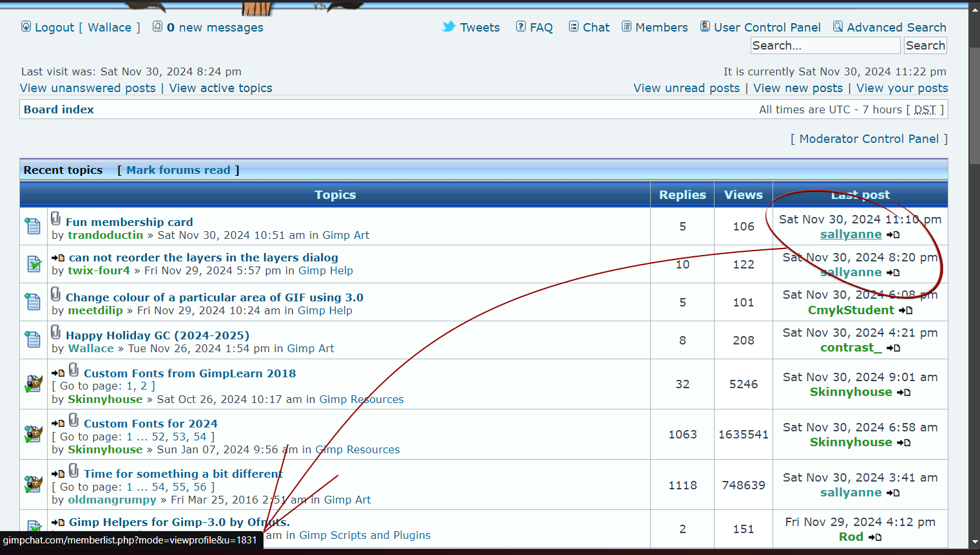Open FAQ via its question-mark icon
The width and height of the screenshot is (980, 555).
(521, 26)
